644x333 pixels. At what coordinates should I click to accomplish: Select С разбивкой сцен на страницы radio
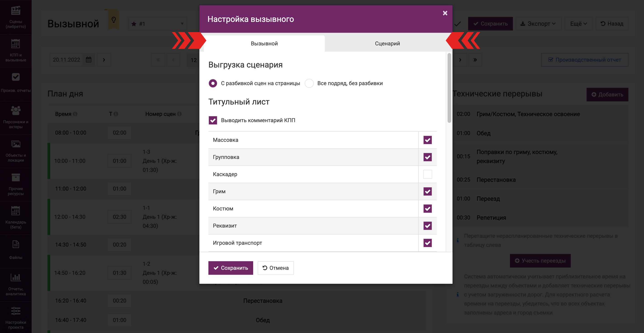click(213, 83)
